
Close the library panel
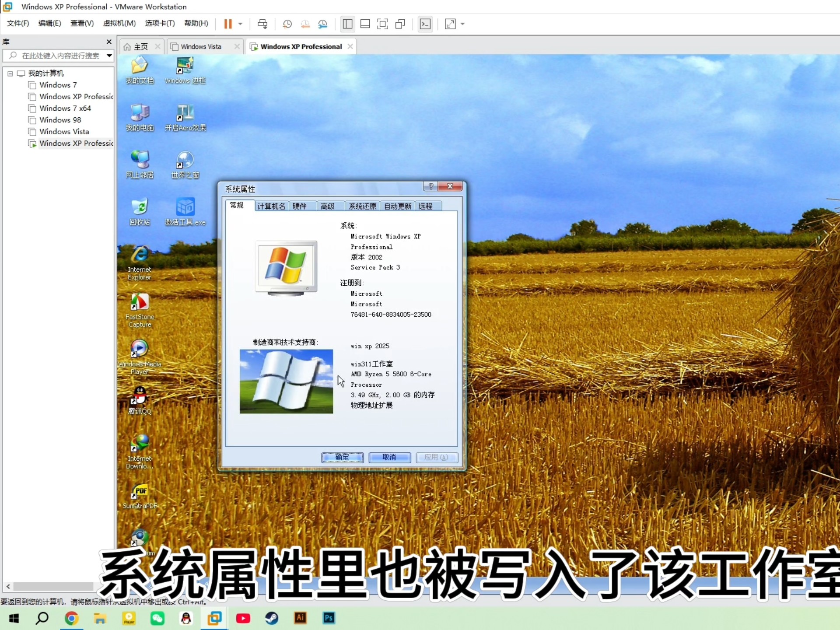pos(109,42)
